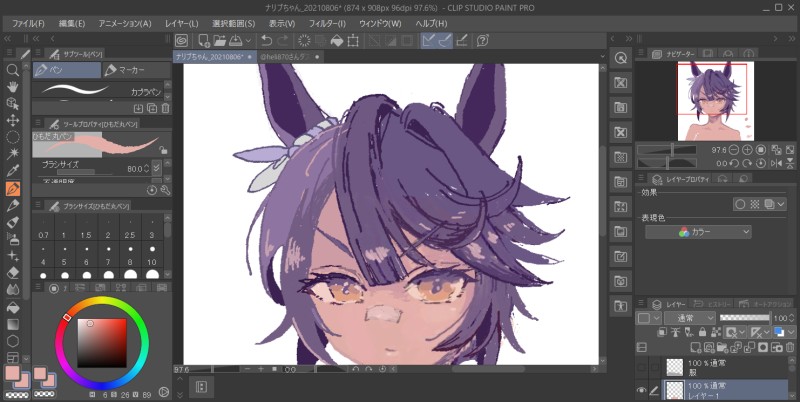Open Save icon dropdown arrow in command bar
The height and width of the screenshot is (402, 800).
click(248, 41)
